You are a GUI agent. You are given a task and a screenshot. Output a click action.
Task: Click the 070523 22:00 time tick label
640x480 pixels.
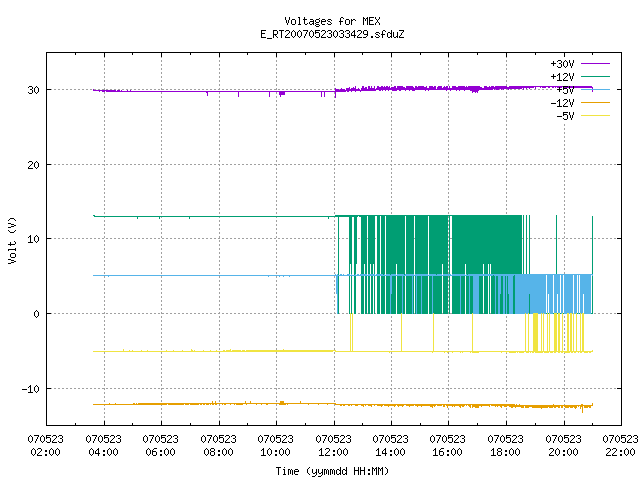tap(620, 446)
